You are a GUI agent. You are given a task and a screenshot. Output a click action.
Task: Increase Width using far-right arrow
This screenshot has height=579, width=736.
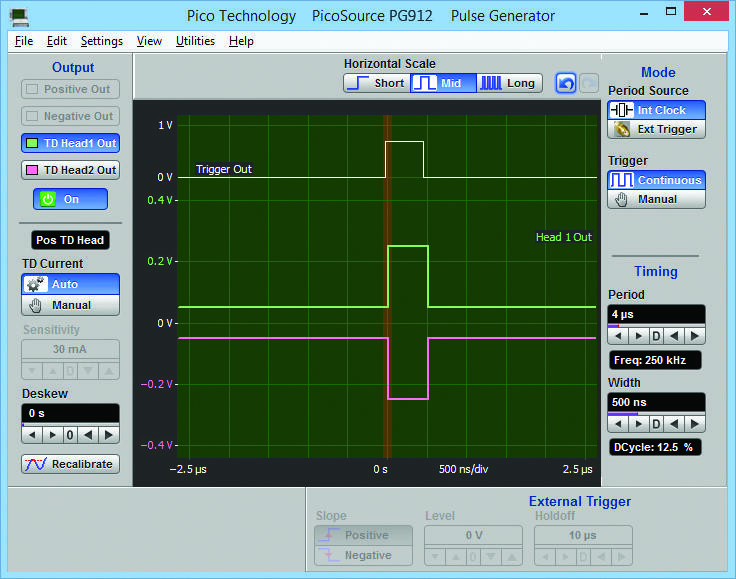695,423
